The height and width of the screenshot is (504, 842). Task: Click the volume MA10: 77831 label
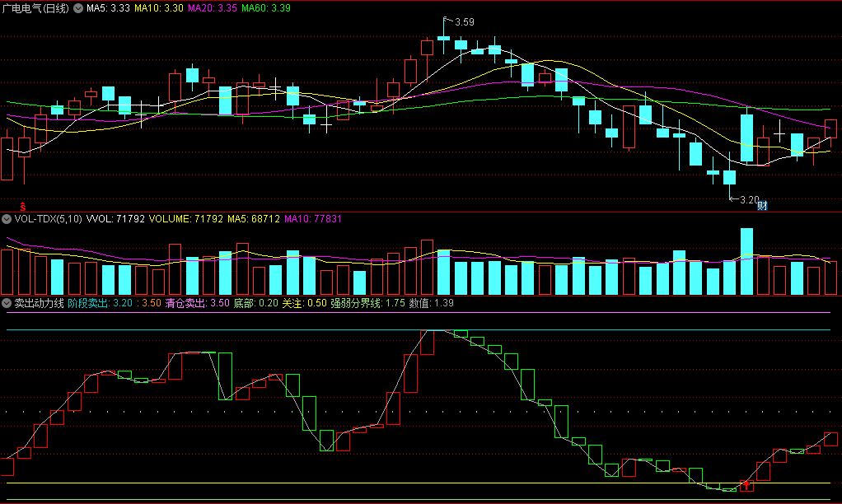313,219
